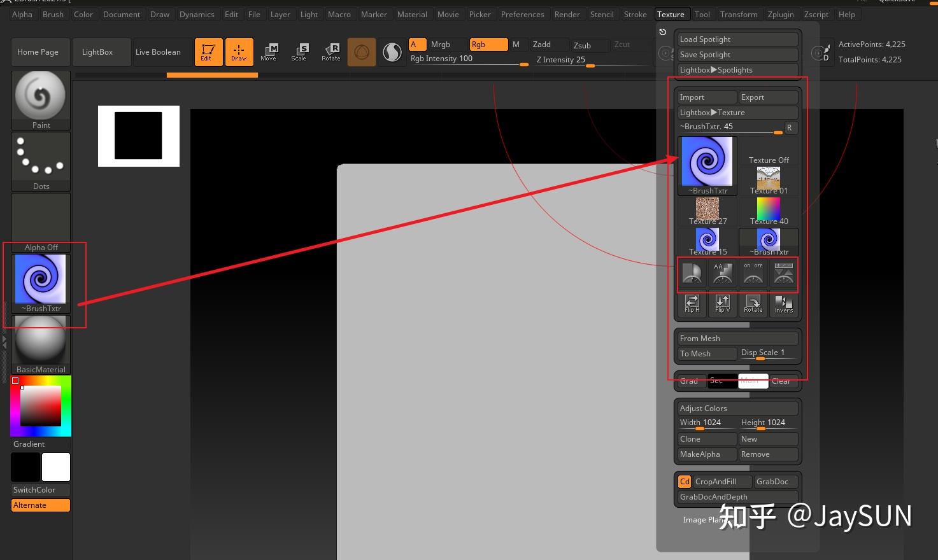Open the Alpha Off selector
Screen dimensions: 938x560
click(41, 223)
